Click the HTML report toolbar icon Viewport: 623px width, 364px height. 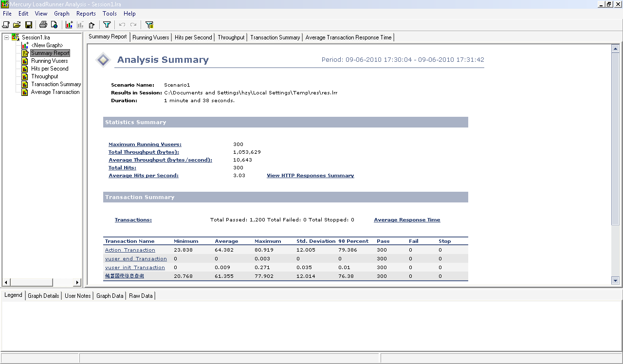55,25
